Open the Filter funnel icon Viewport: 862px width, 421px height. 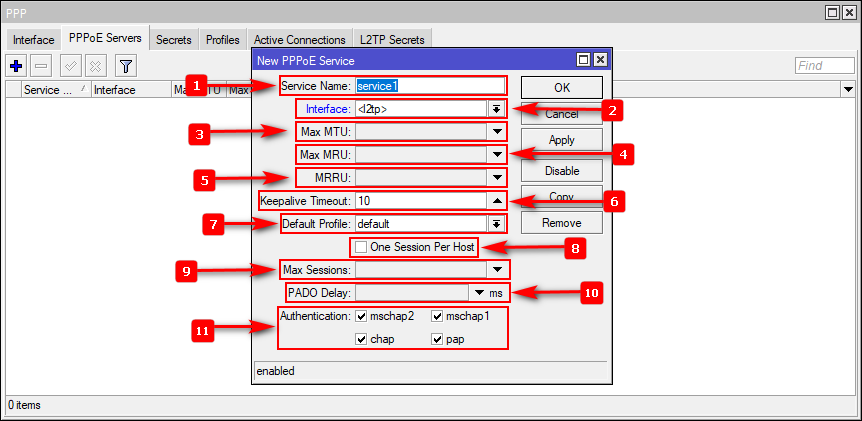coord(126,66)
